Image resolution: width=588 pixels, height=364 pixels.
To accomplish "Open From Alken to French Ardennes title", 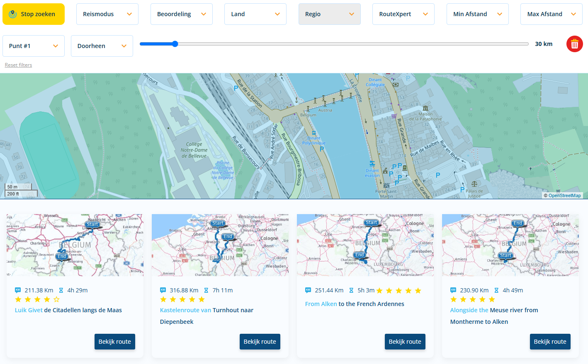I will [355, 304].
